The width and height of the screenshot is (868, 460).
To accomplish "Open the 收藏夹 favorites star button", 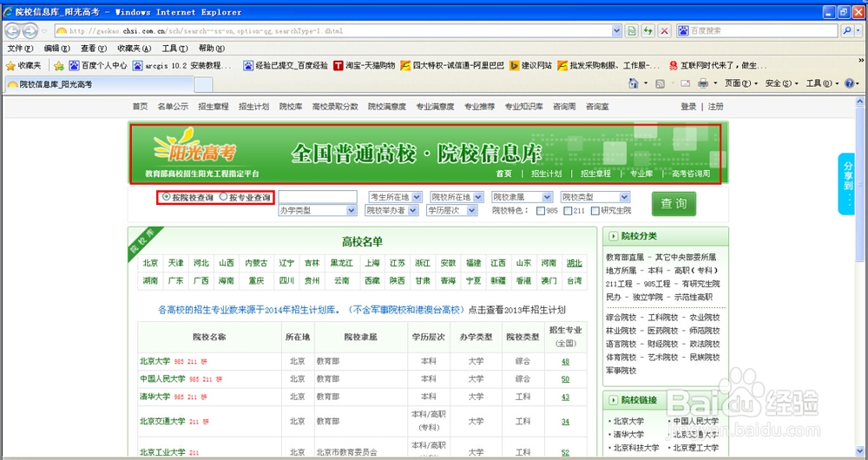I will click(x=23, y=66).
